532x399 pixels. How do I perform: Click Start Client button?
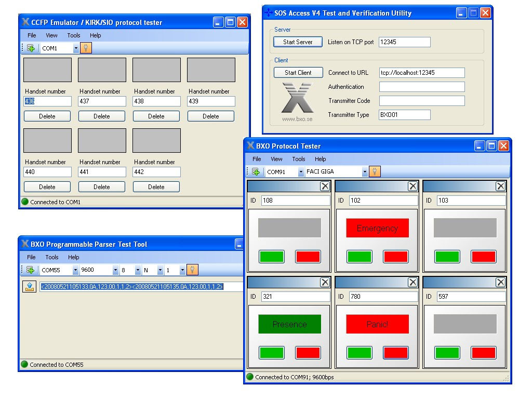298,73
